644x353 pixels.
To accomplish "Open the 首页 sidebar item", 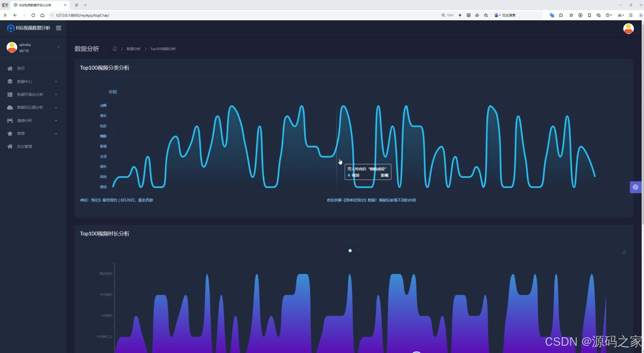I will click(x=21, y=68).
